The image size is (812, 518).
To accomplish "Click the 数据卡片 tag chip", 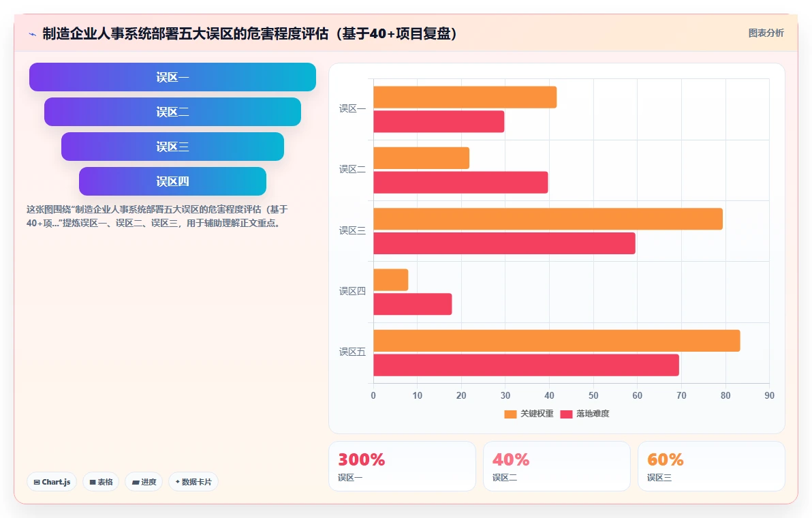I will tap(193, 482).
